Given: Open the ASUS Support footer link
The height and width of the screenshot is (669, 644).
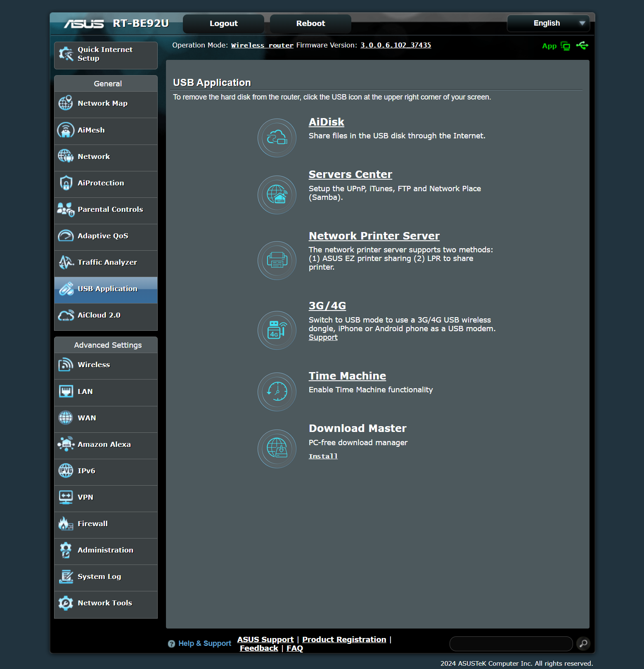Looking at the screenshot, I should click(265, 639).
